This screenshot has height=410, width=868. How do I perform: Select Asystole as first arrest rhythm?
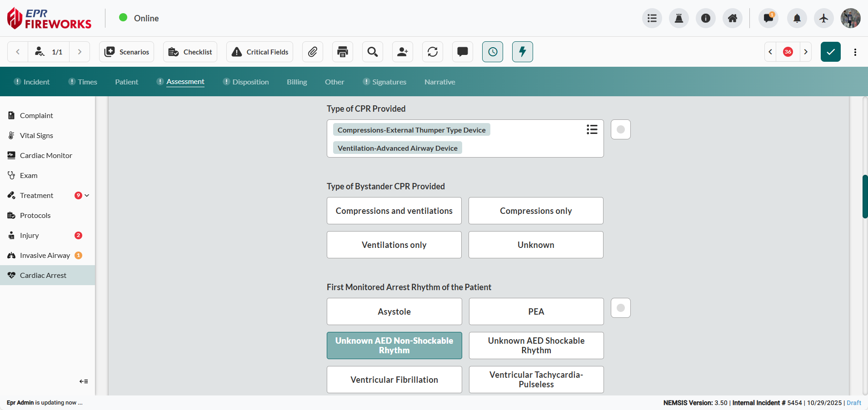pyautogui.click(x=394, y=311)
